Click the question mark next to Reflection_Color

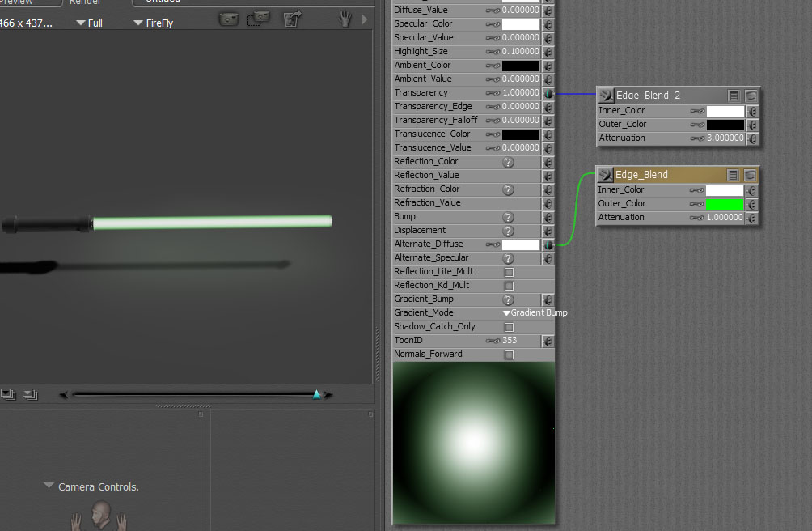click(509, 162)
